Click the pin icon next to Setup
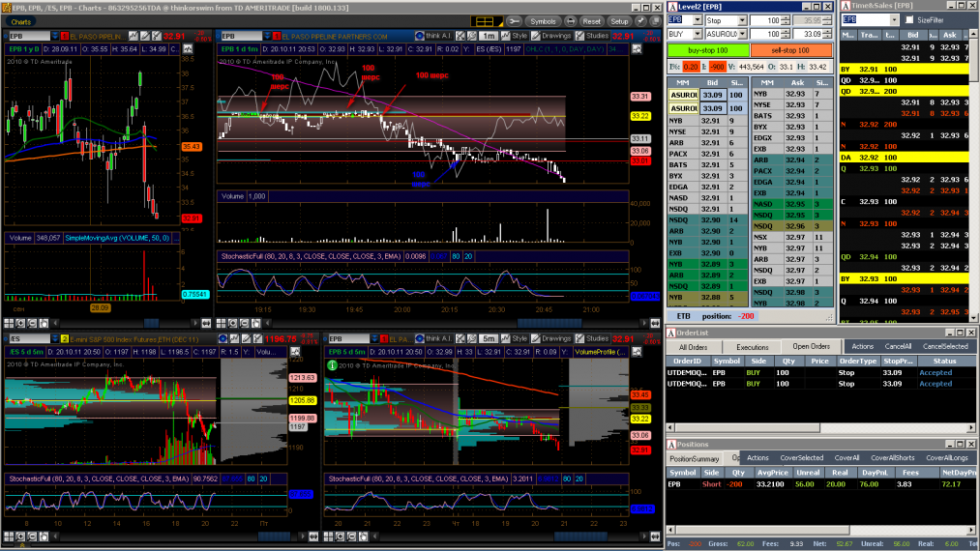 [640, 21]
